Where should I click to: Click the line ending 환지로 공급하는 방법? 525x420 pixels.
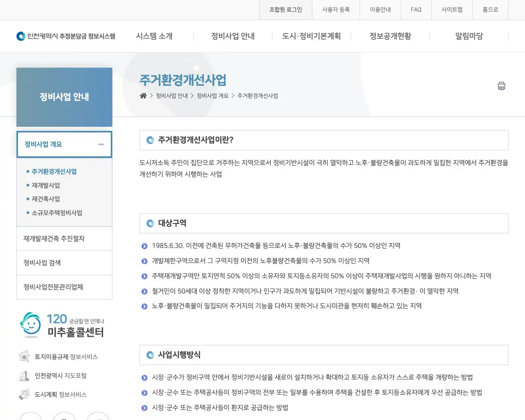220,408
